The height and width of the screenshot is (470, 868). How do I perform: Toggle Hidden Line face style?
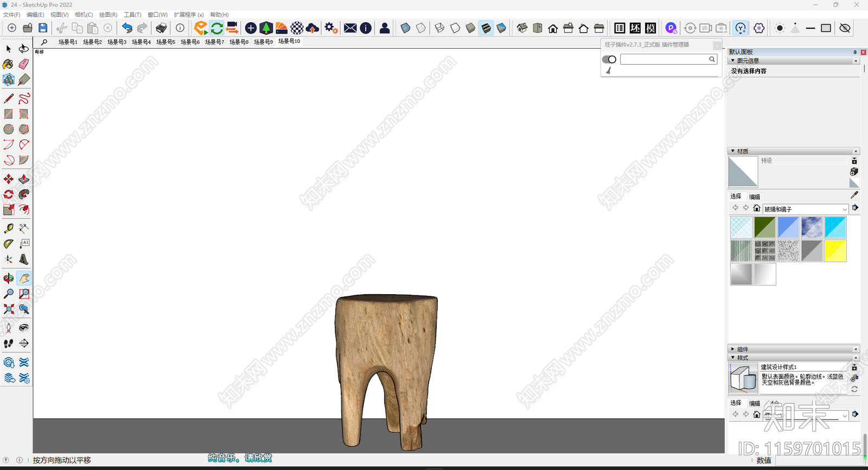tap(455, 28)
